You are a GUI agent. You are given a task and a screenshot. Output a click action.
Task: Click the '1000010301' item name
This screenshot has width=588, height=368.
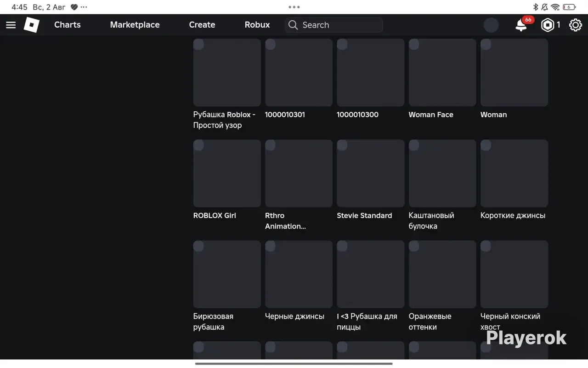tap(285, 115)
